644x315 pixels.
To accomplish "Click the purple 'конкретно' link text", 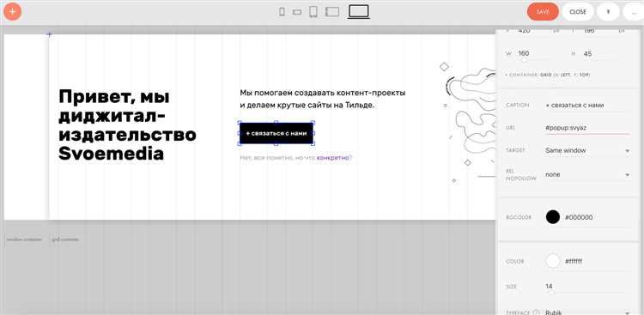I will click(x=332, y=158).
